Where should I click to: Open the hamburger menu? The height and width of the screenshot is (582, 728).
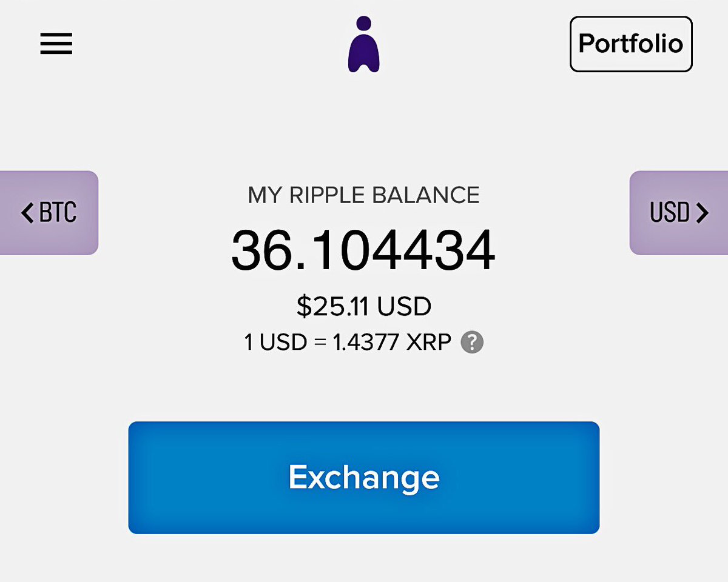pyautogui.click(x=56, y=44)
